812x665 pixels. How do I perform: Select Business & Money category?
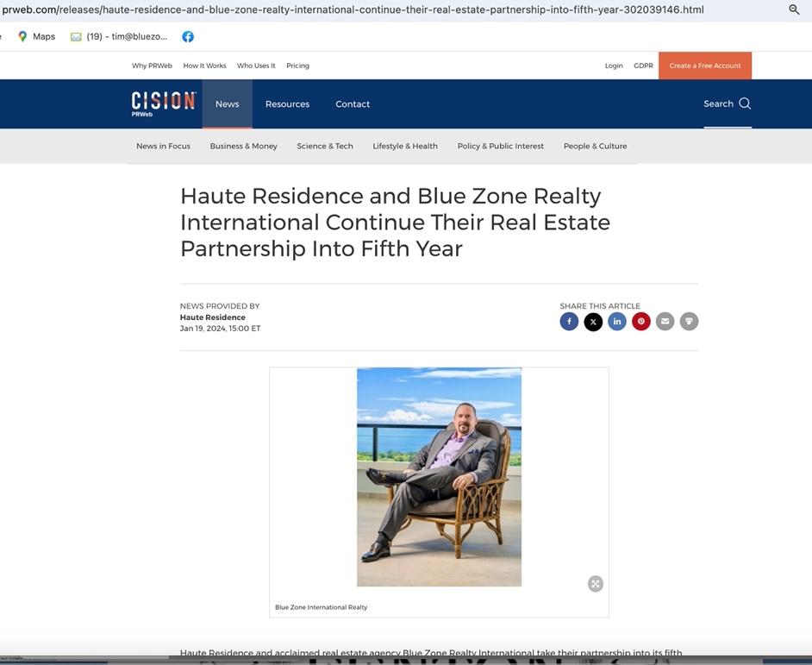[x=243, y=146]
